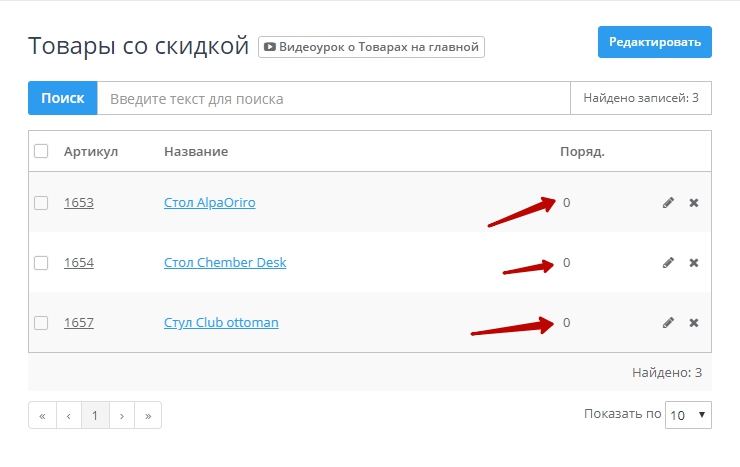The width and height of the screenshot is (740, 467).
Task: Open the Видеоурок о Товарах на главной video
Action: point(372,47)
